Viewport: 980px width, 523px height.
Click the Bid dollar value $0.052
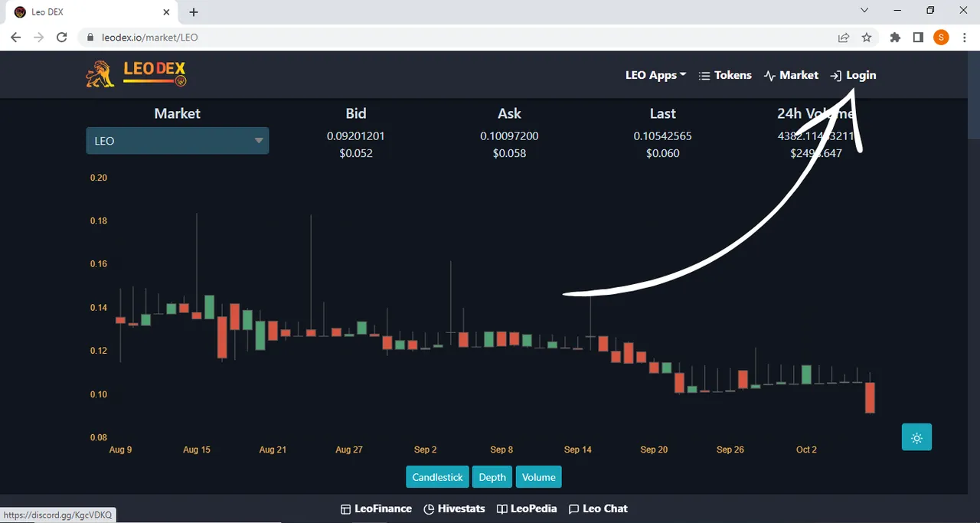click(356, 153)
